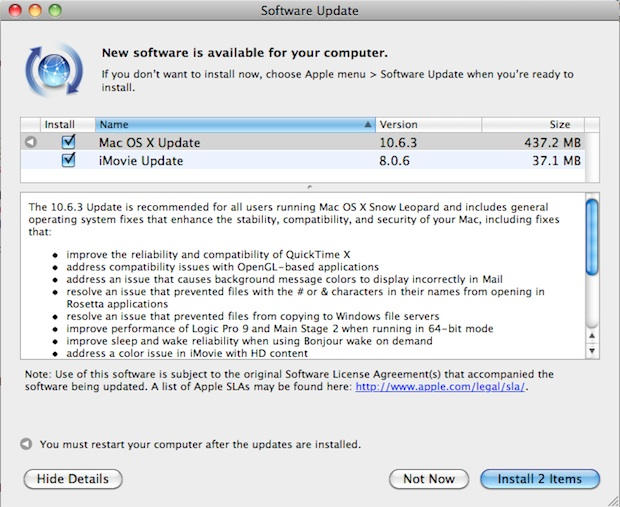Click restart icon next to restart notice

coord(26,444)
